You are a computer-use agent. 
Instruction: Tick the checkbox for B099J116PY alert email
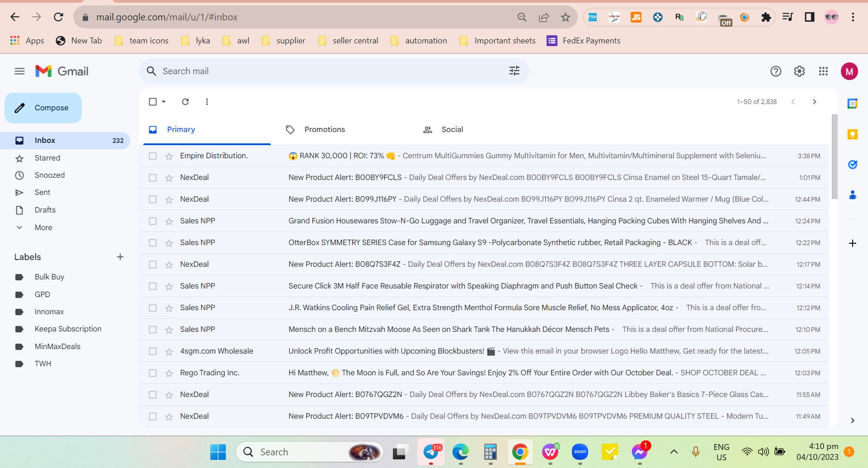click(153, 199)
